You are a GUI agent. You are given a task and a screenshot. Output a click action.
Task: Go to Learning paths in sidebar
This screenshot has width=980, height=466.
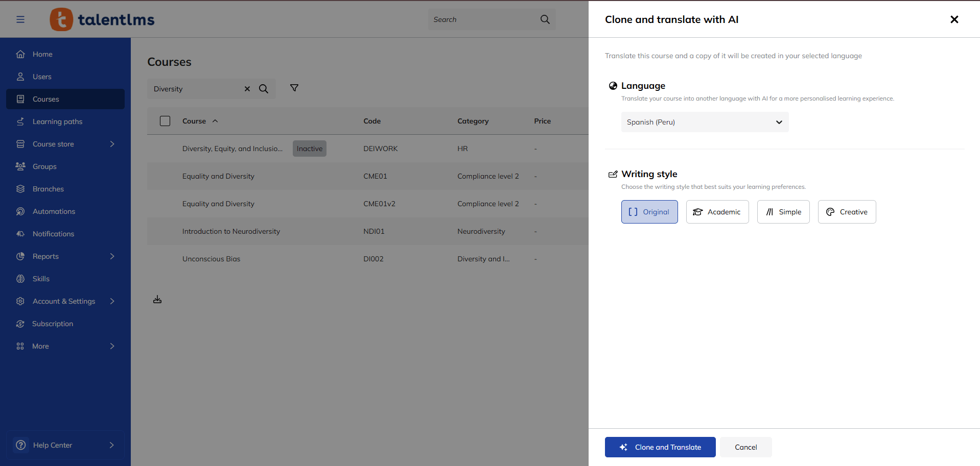[57, 121]
